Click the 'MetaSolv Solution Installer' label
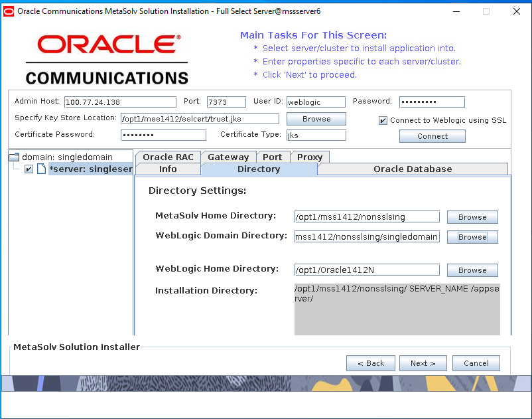The width and height of the screenshot is (532, 419). [76, 347]
